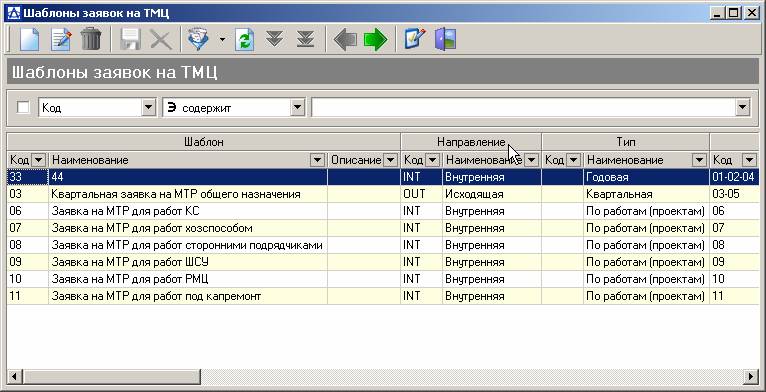
Task: Click the double chevron with underline icon
Action: point(305,39)
